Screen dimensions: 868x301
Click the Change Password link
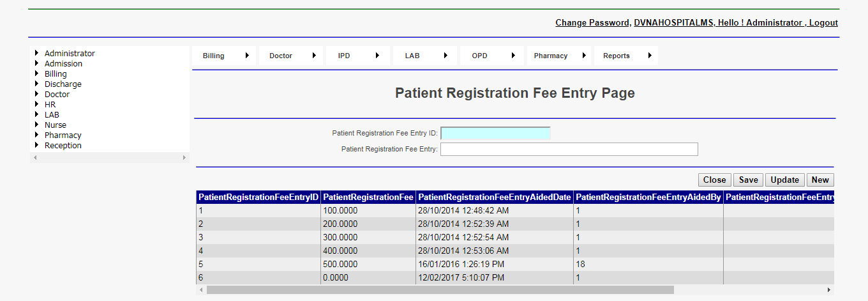[592, 22]
